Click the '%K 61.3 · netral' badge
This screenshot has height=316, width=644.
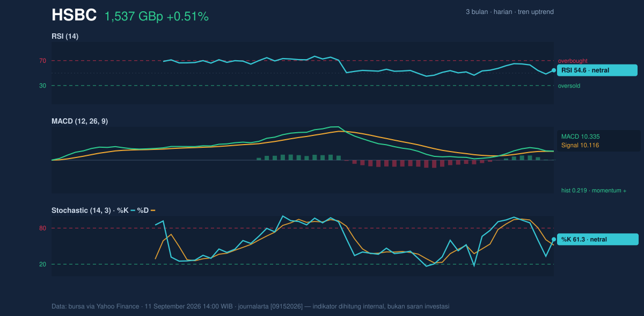pos(598,240)
